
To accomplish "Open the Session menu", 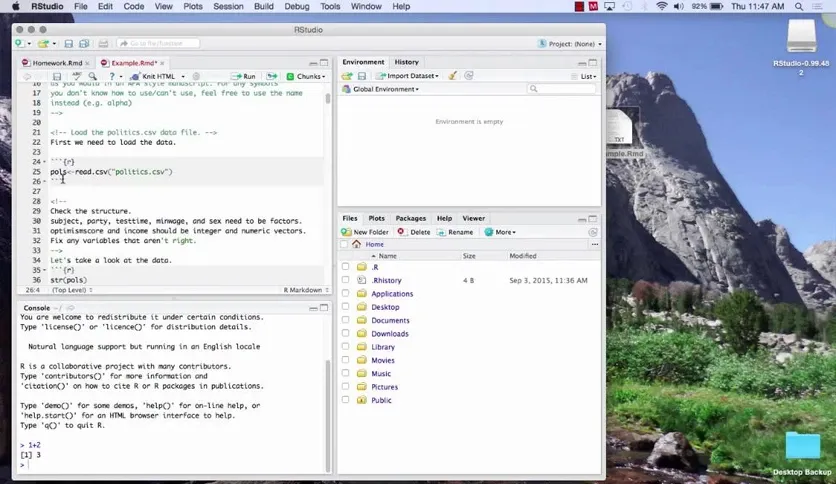I will pos(228,6).
